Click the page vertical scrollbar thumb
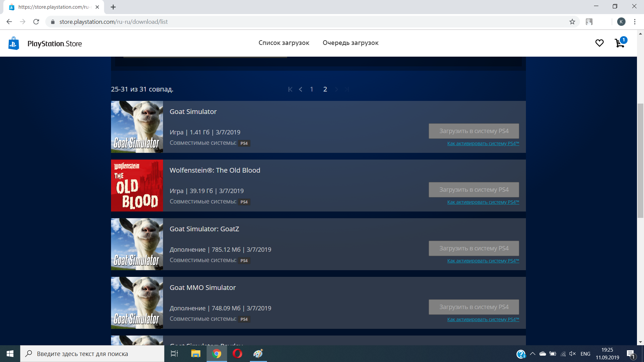644x362 pixels. 640,161
